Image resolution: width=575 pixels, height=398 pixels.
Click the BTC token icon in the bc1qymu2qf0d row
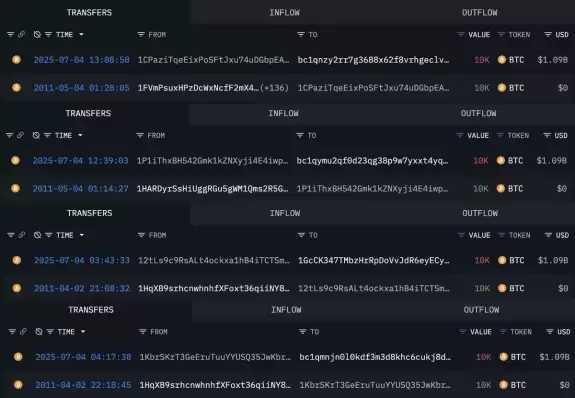click(501, 160)
